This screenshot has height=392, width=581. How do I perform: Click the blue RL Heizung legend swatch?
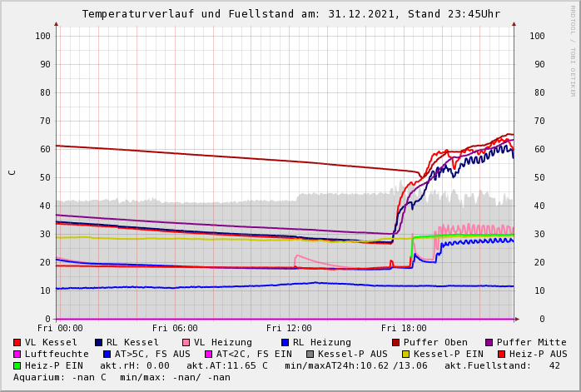click(284, 342)
